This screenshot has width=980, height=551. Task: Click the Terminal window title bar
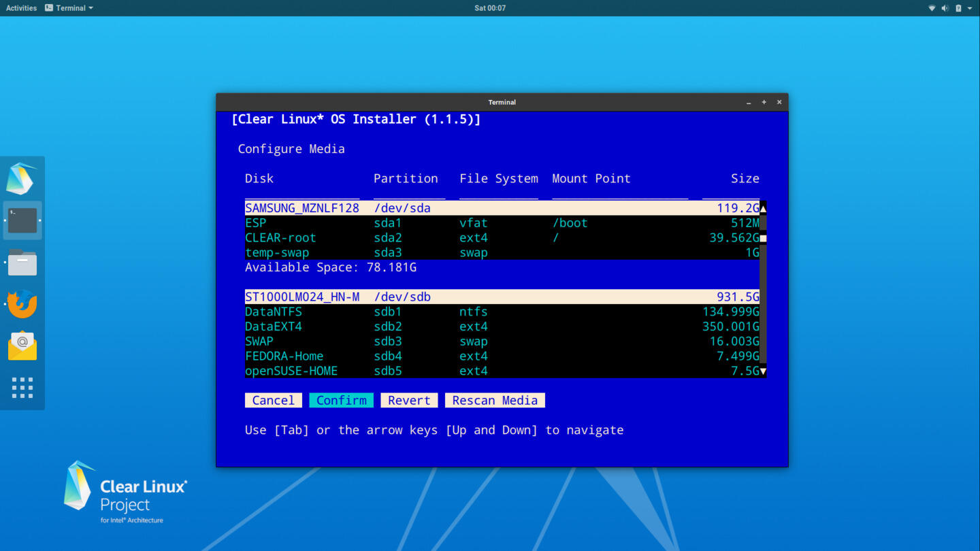(502, 102)
